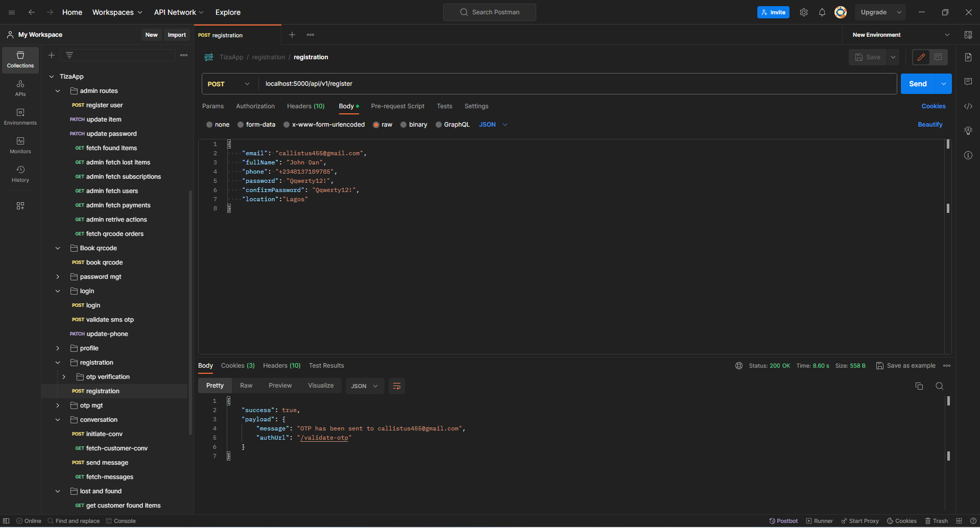Open the Comments icon in right sidebar
The width and height of the screenshot is (980, 528).
(x=968, y=82)
